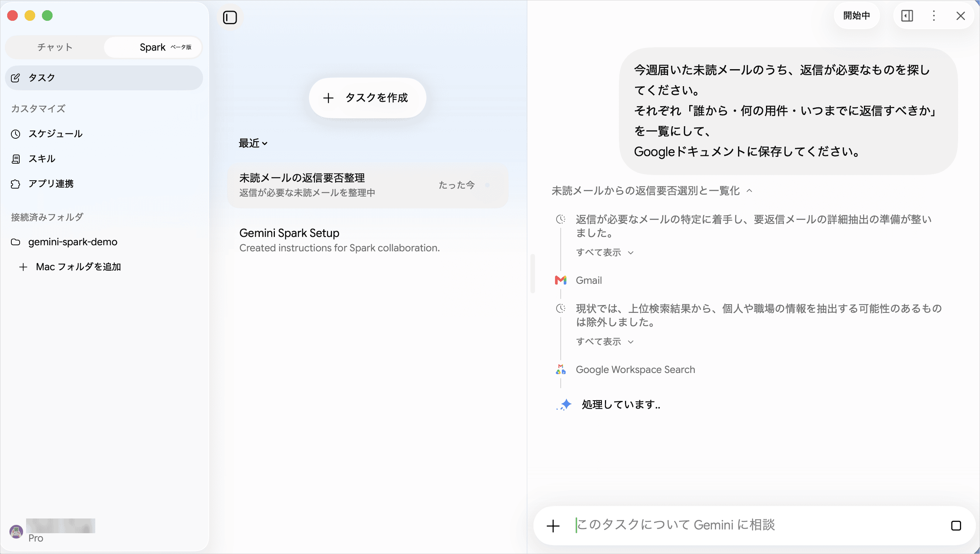Screen dimensions: 980x554
Task: Click the gemini-spark-demo folder icon
Action: tap(15, 242)
